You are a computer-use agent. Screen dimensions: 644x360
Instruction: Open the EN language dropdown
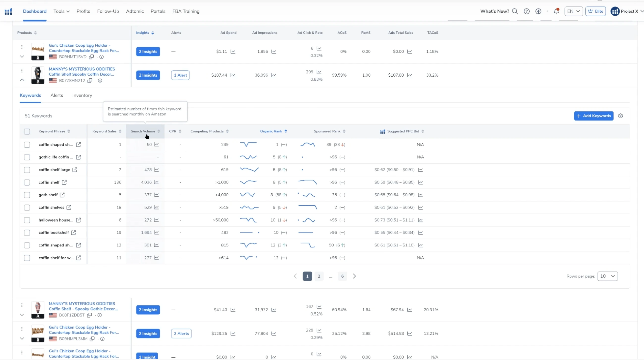click(x=573, y=11)
